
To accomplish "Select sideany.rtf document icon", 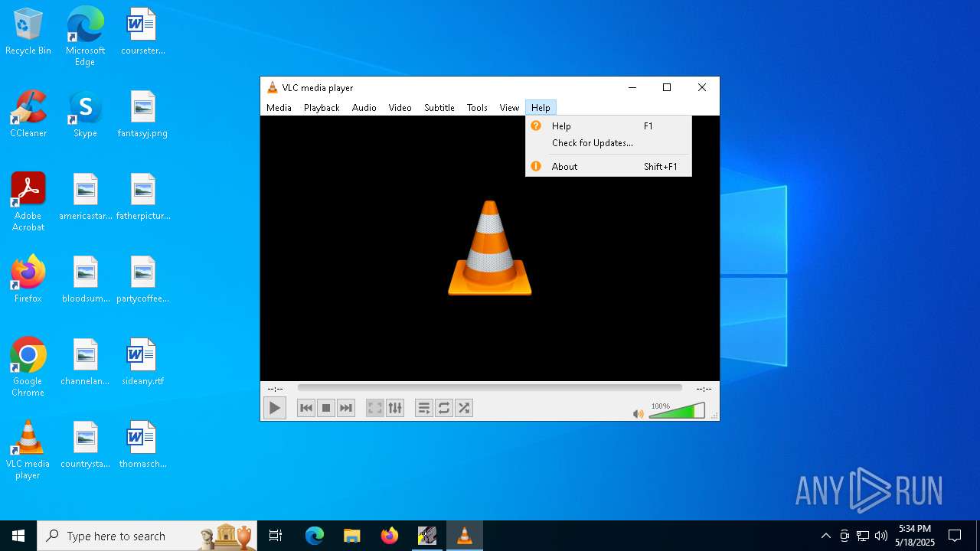I will [142, 362].
